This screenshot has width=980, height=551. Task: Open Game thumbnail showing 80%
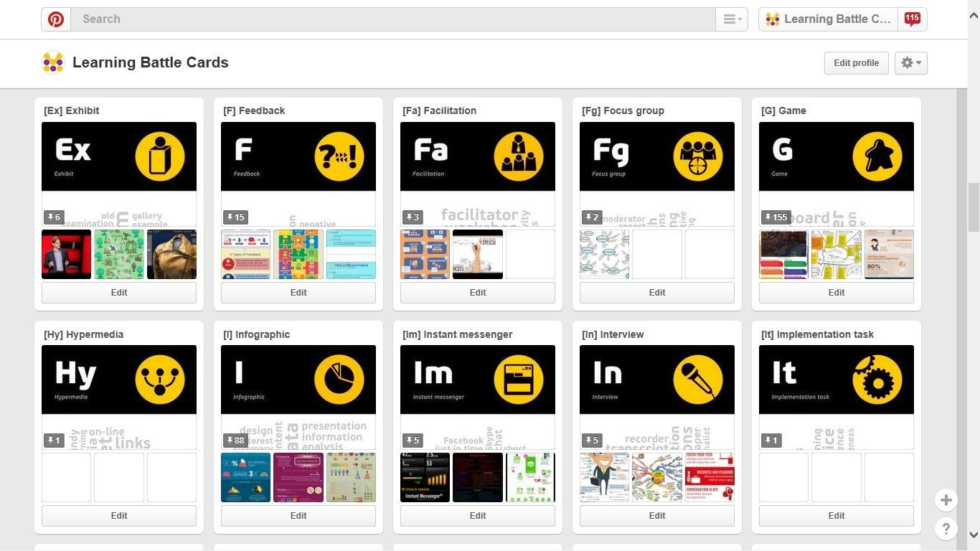tap(889, 254)
